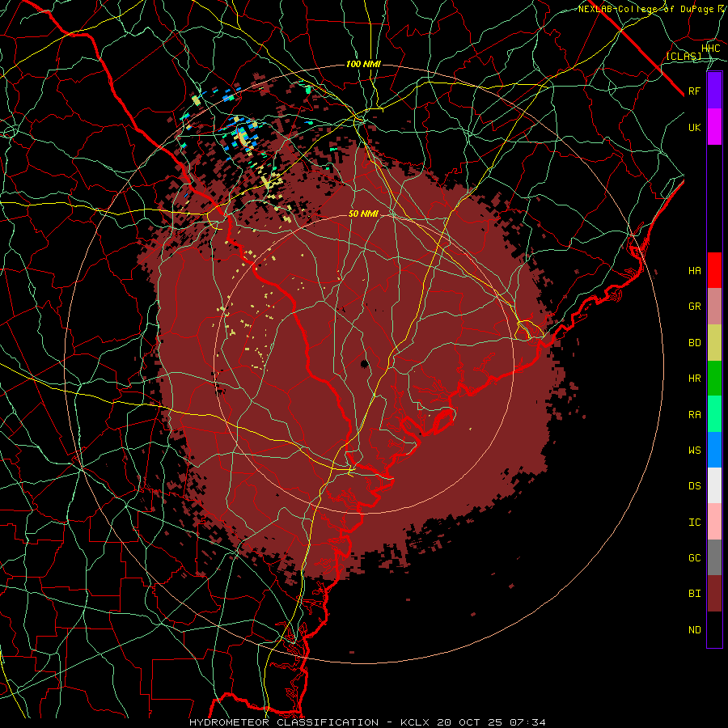Click the HYDROMETEOR CLASSIFICATION title text
The height and width of the screenshot is (728, 728).
pyautogui.click(x=284, y=722)
